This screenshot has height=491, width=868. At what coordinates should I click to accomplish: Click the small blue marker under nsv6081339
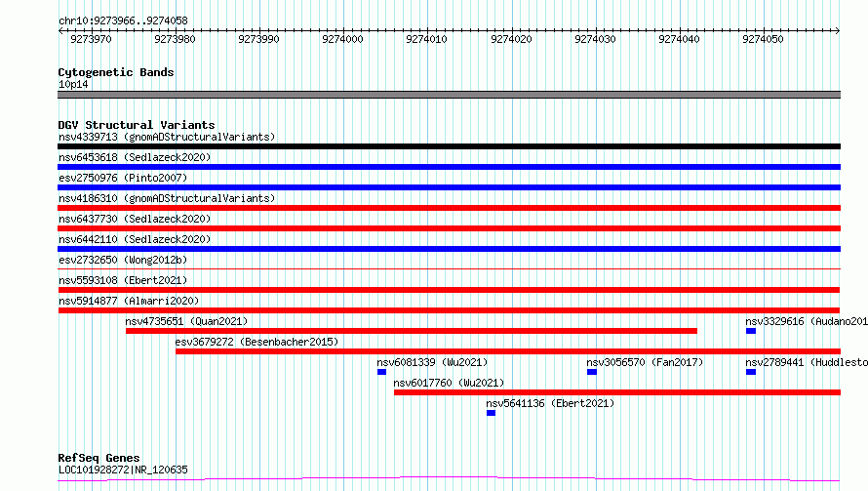tap(381, 372)
